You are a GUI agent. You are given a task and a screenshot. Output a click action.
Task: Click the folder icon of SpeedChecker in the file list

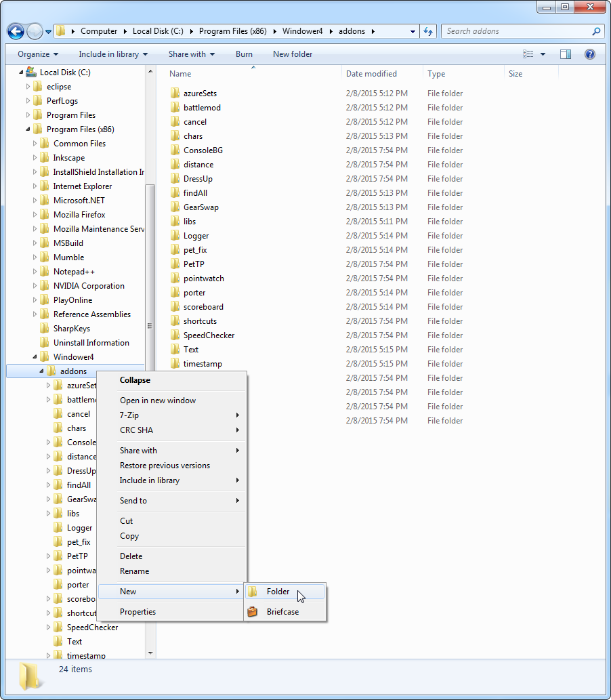coord(175,335)
